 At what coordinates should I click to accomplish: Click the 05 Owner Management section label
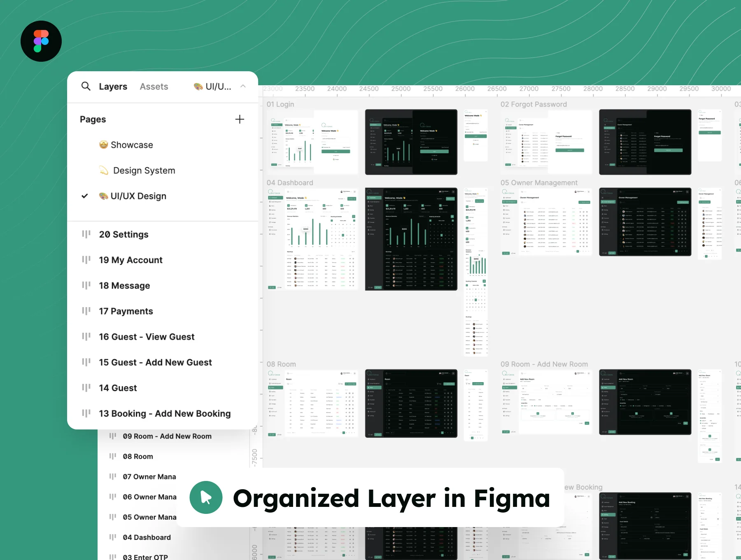(539, 182)
